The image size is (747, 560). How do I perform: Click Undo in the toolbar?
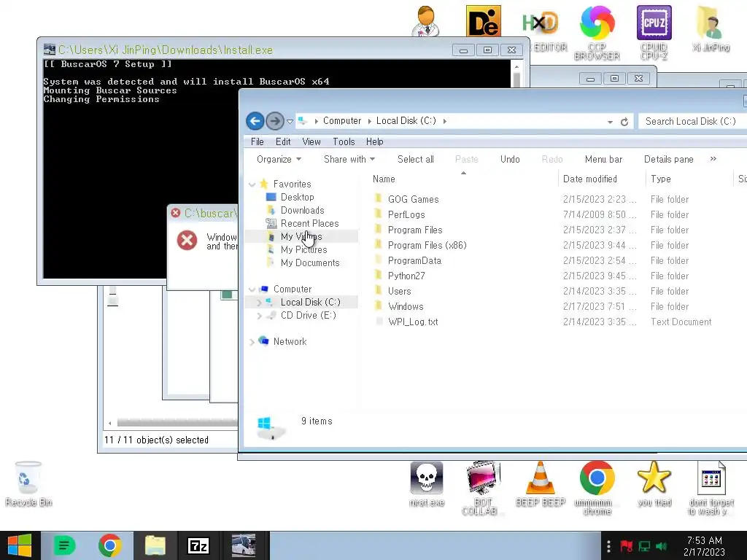click(x=510, y=160)
